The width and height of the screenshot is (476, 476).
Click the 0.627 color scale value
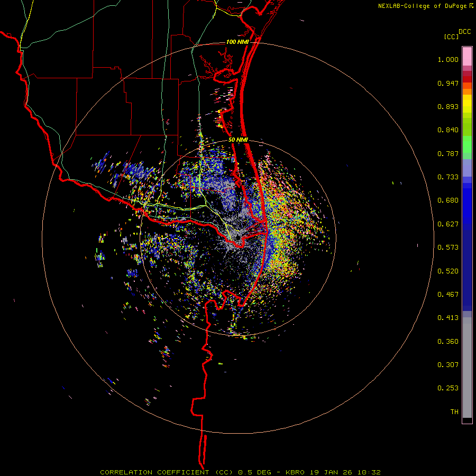(x=448, y=224)
